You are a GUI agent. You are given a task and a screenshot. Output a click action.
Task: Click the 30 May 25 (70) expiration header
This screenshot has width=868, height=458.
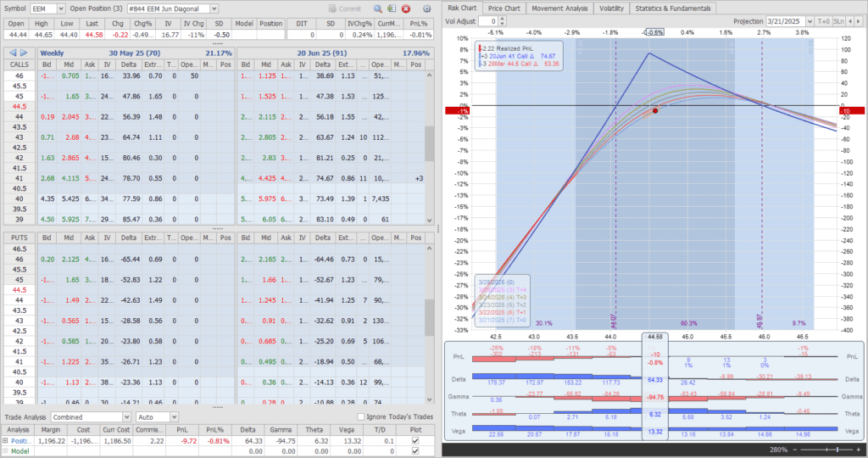coord(135,53)
